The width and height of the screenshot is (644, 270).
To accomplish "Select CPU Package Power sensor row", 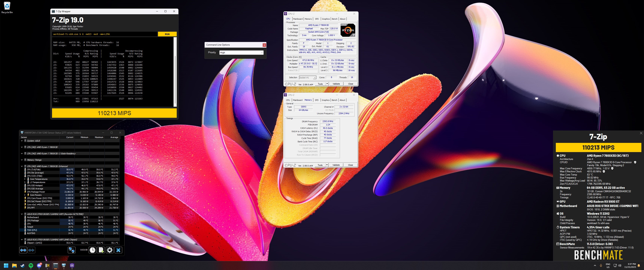I will point(69,192).
